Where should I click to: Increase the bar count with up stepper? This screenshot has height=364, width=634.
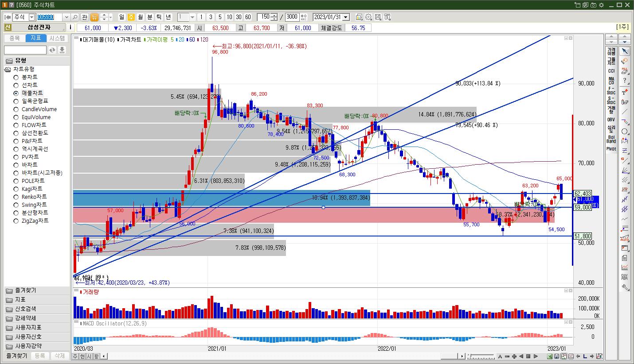click(274, 15)
